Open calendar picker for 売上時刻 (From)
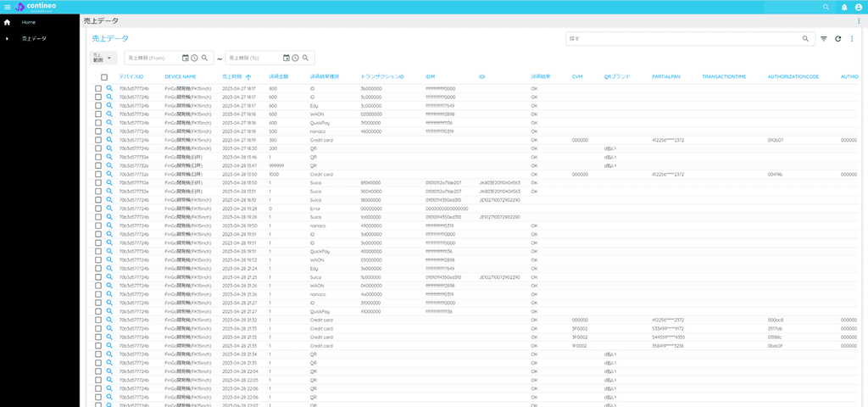This screenshot has width=868, height=407. [x=186, y=58]
